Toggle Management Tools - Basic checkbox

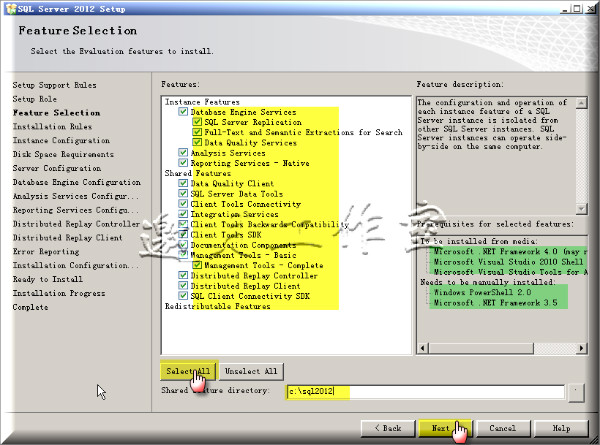tap(183, 255)
